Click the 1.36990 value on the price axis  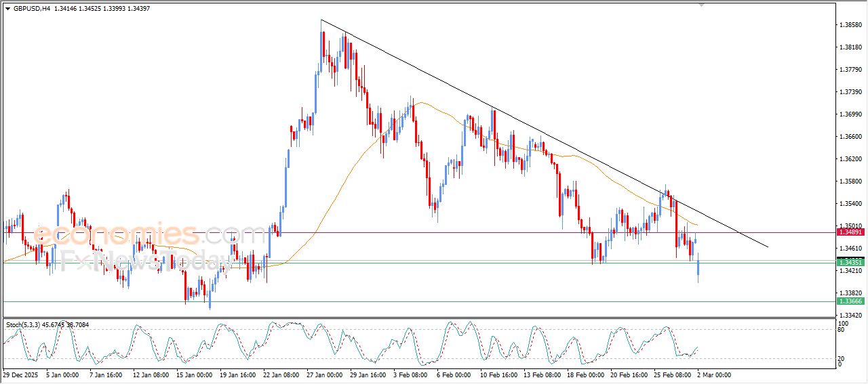850,114
